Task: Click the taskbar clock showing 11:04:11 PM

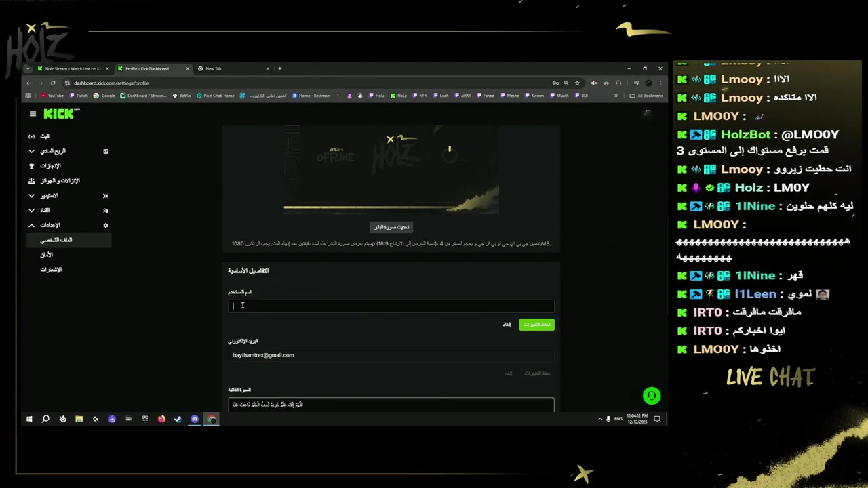Action: tap(637, 419)
